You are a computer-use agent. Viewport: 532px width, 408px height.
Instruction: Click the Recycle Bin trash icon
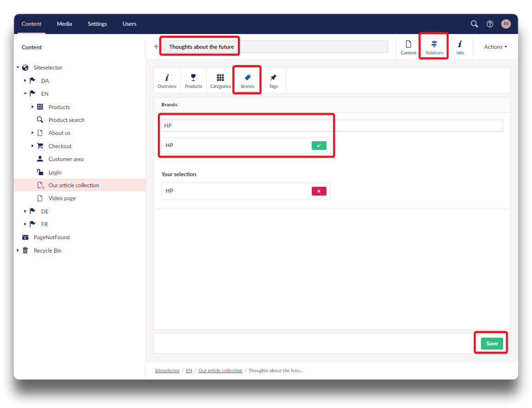tap(25, 251)
